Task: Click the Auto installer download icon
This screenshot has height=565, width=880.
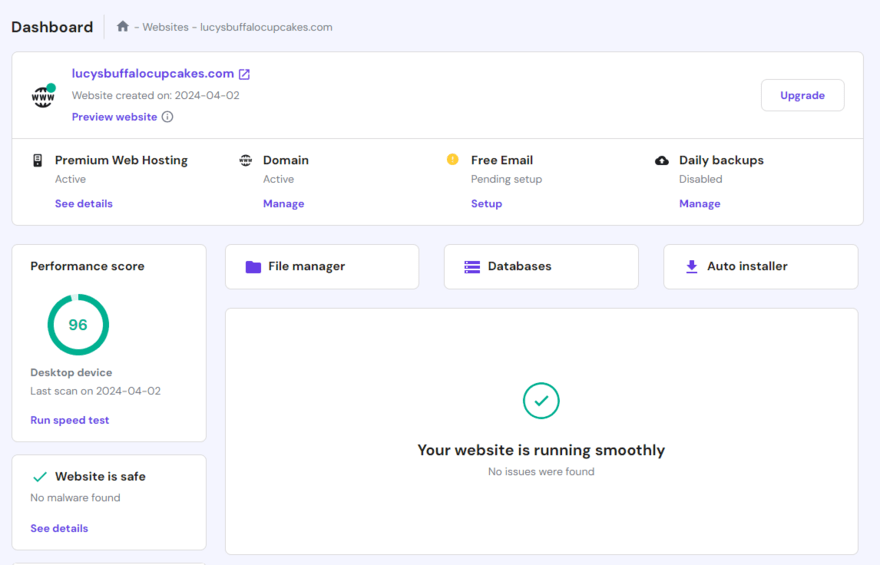Action: click(x=691, y=267)
